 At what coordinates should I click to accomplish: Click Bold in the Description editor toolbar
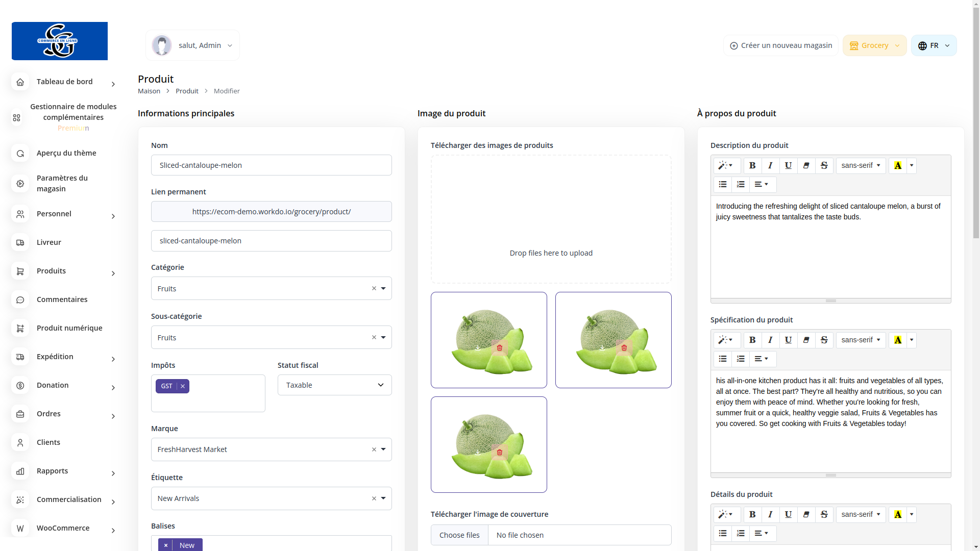click(752, 166)
